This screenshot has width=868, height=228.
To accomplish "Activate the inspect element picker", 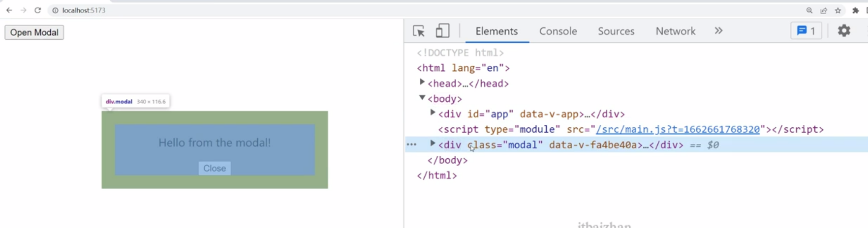I will click(x=419, y=31).
